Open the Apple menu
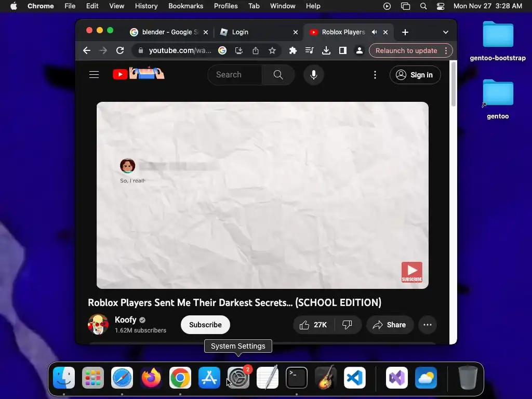Screen dimensions: 532x399 14,6
